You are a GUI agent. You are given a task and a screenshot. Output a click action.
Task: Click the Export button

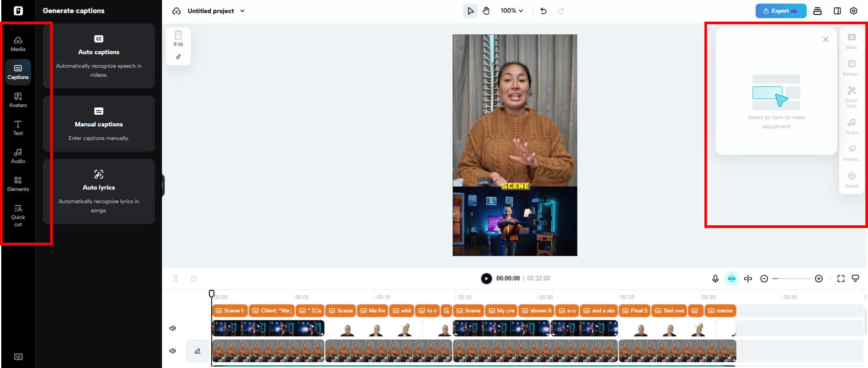tap(781, 11)
